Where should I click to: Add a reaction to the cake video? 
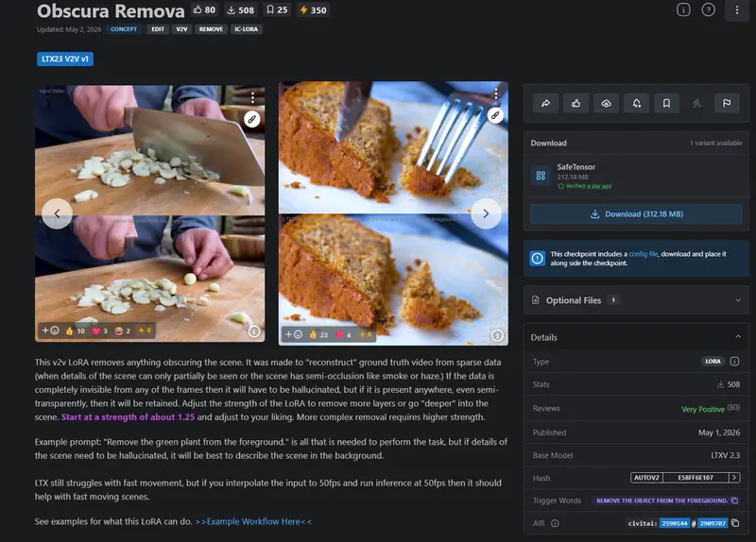pyautogui.click(x=294, y=334)
